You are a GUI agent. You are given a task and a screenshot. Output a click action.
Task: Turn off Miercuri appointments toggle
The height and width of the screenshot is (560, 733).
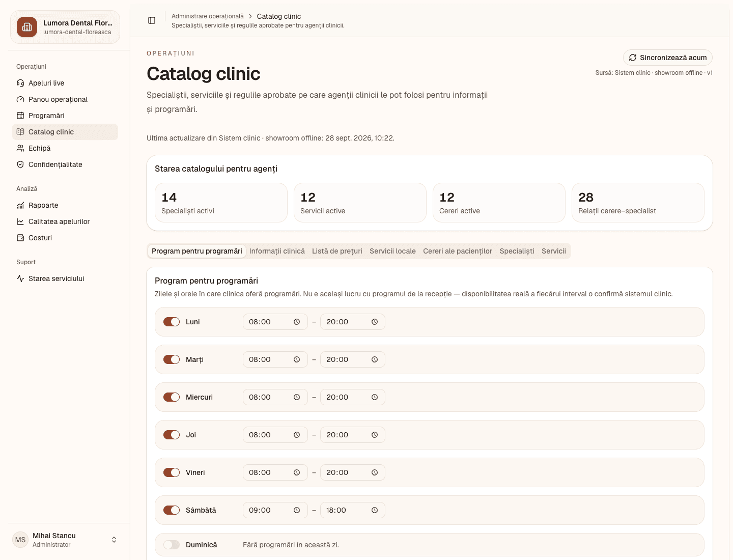(172, 397)
